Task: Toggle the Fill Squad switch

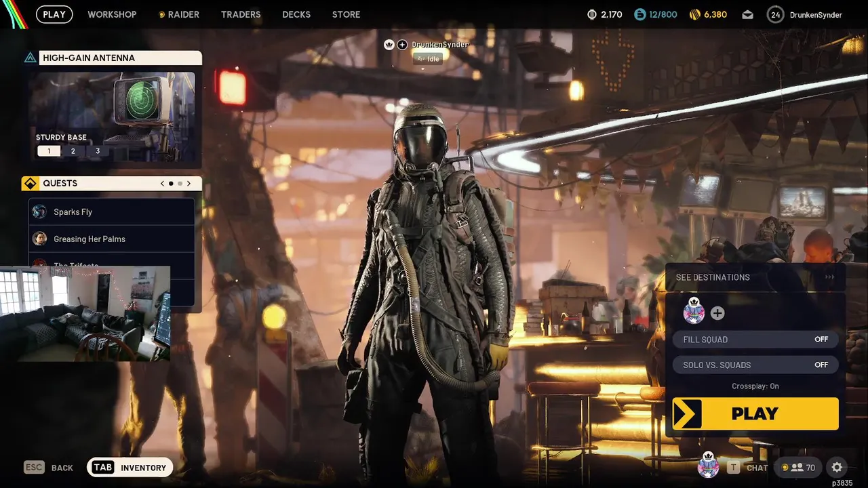Action: [755, 340]
